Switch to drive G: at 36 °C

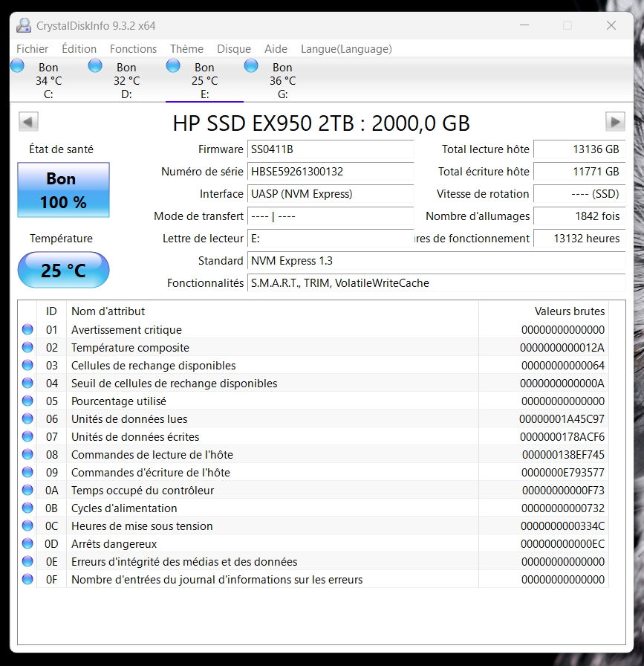click(283, 81)
